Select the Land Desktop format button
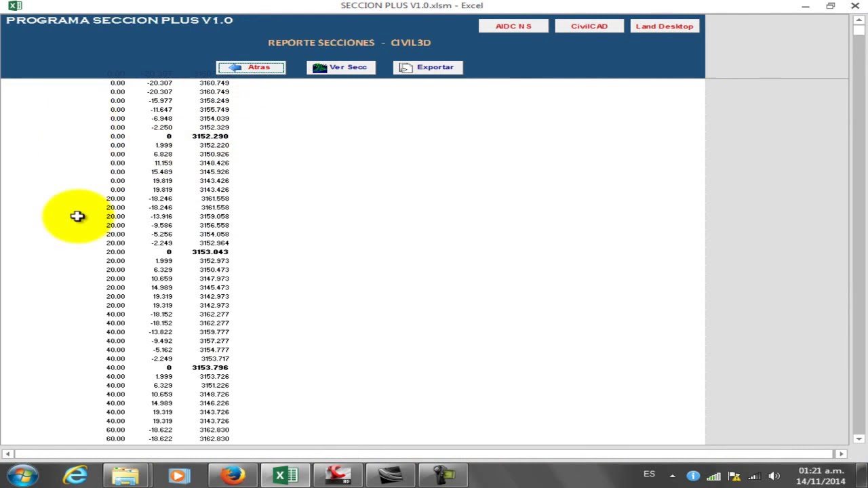The height and width of the screenshot is (488, 868). [665, 26]
